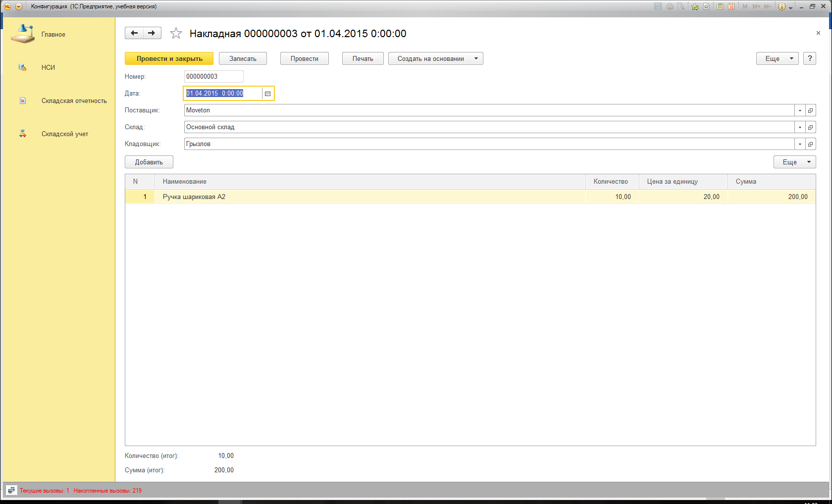Click the star icon to favorite the document

point(176,34)
